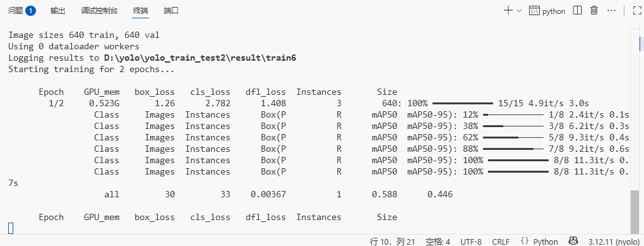Viewport: 644px width, 246px height.
Task: Expand the new terminal launch profile dropdown
Action: pos(519,11)
